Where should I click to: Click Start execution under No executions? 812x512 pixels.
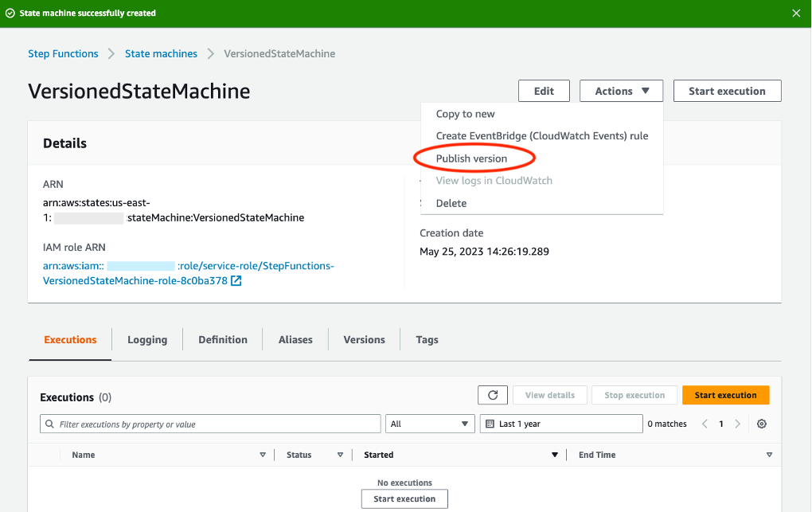(404, 499)
